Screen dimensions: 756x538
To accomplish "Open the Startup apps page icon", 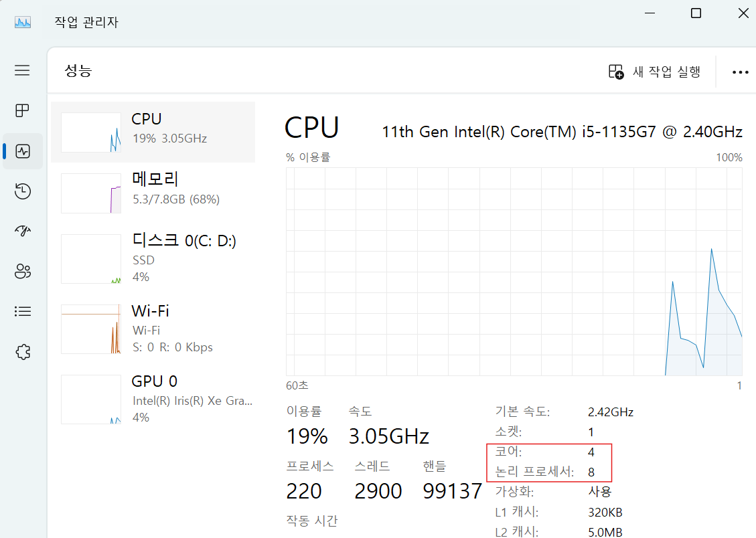I will tap(23, 231).
